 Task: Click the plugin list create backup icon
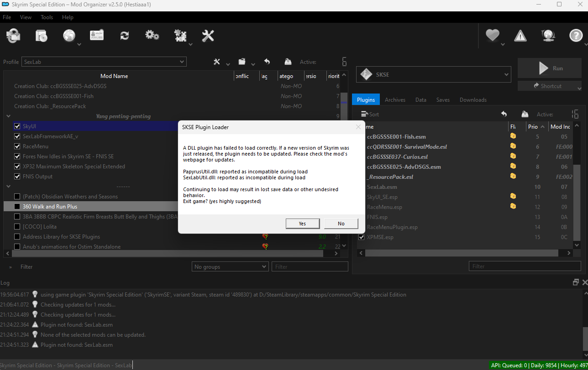525,114
